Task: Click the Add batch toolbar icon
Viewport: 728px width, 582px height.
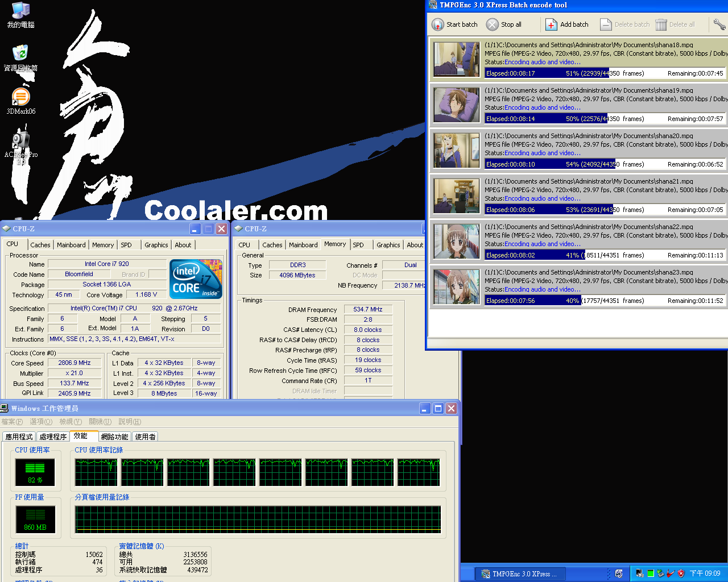Action: pyautogui.click(x=551, y=24)
